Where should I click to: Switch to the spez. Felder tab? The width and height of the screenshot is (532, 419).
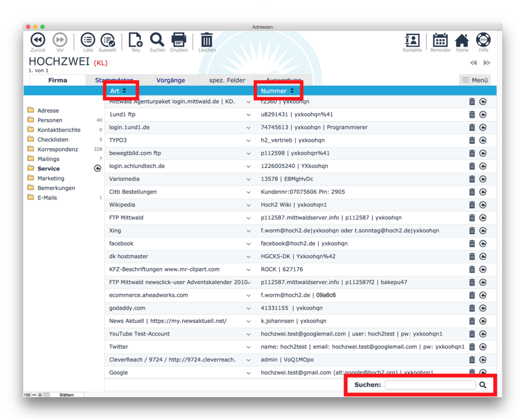click(227, 80)
